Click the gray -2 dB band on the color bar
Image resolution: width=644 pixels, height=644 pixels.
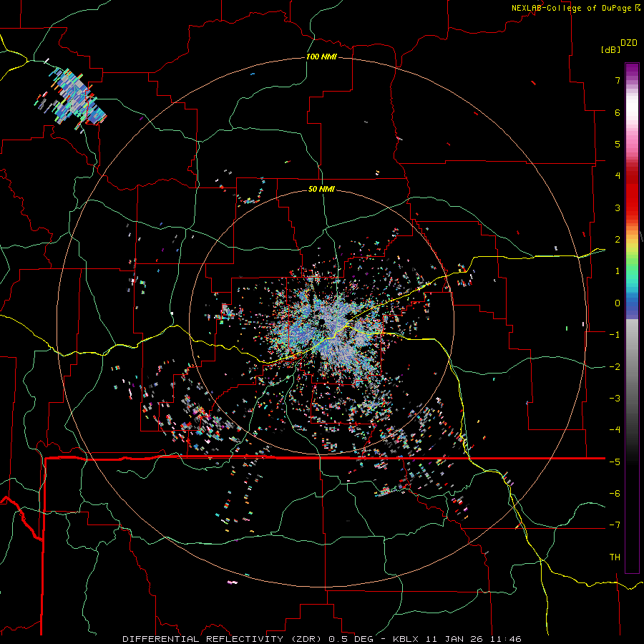pos(632,366)
